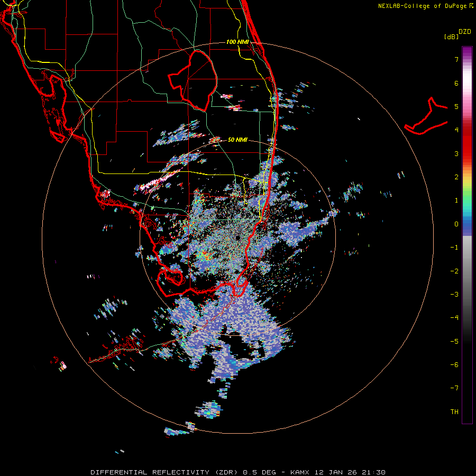The image size is (476, 476).
Task: Click the Differential Reflectivity caption at bottom
Action: pyautogui.click(x=238, y=472)
